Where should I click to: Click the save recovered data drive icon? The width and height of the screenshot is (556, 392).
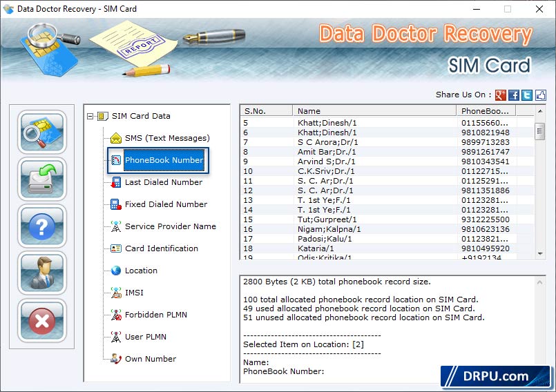(42, 179)
